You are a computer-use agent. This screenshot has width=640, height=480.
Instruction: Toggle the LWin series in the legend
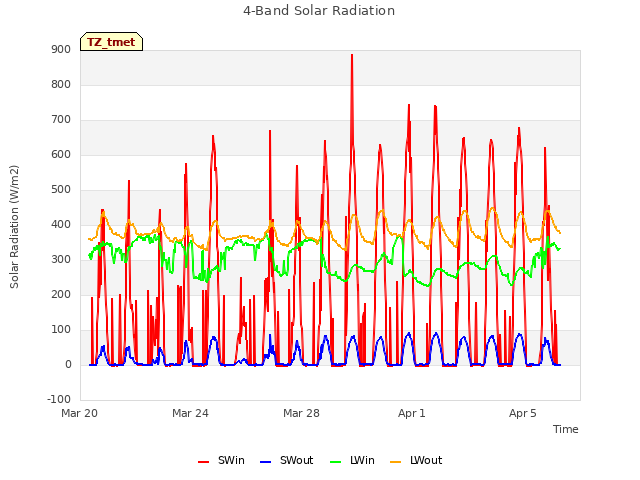coord(352,460)
